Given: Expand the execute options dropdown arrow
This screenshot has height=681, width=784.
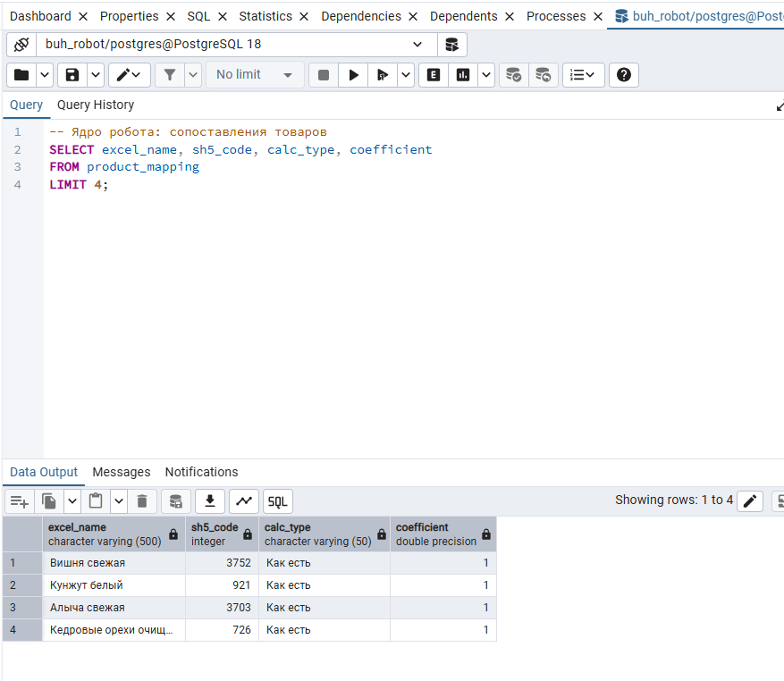Looking at the screenshot, I should tap(406, 75).
